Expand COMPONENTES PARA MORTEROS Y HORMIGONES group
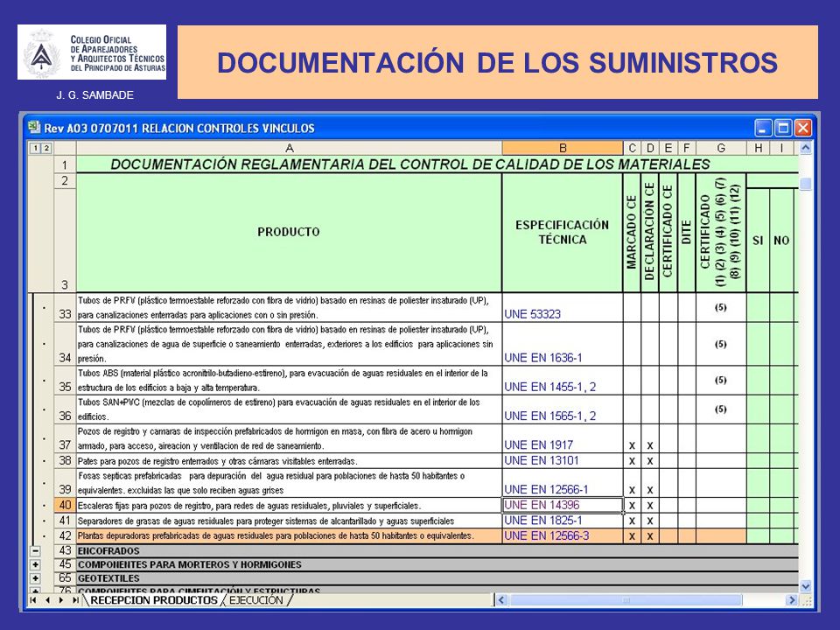Viewport: 840px width, 630px height. (35, 564)
